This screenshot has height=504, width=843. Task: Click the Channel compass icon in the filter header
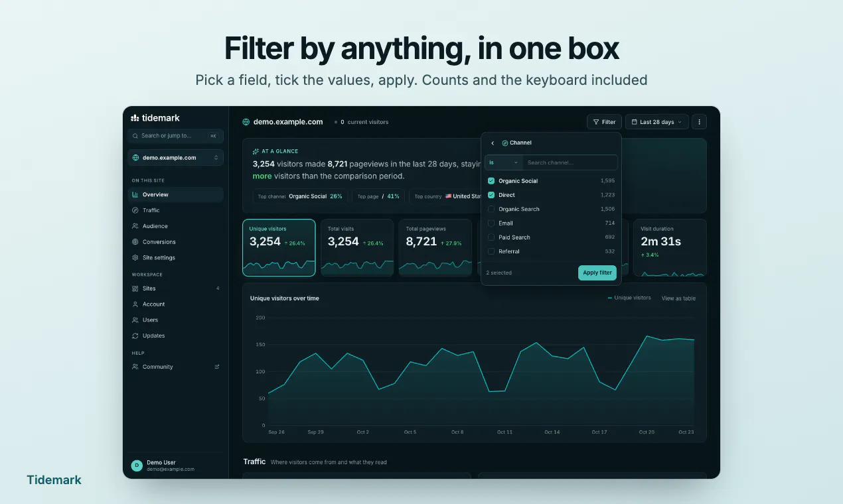click(505, 143)
